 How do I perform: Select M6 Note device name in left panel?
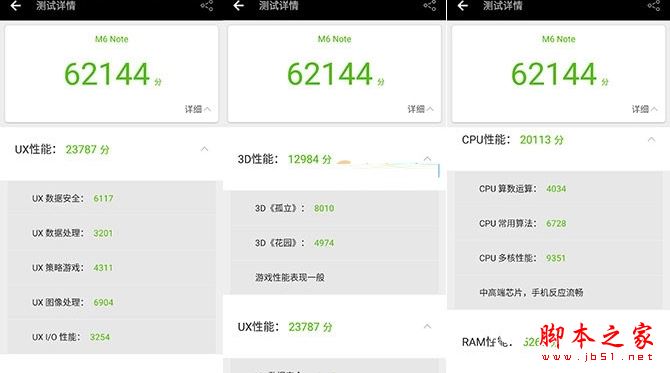[112, 39]
